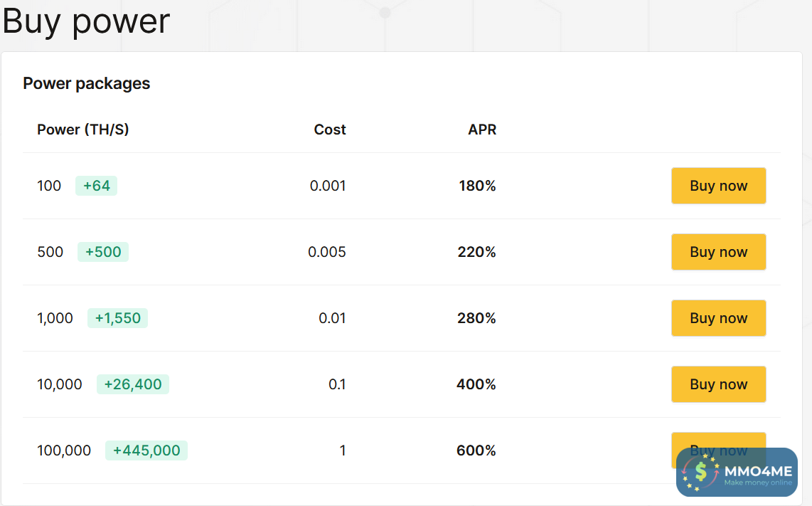Click the 400% APR value
This screenshot has width=812, height=506.
pos(476,384)
